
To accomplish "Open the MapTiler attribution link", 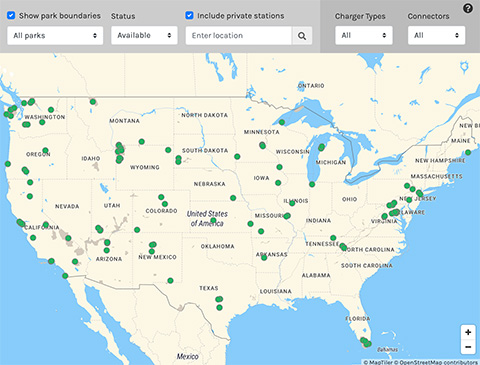I will coord(378,362).
